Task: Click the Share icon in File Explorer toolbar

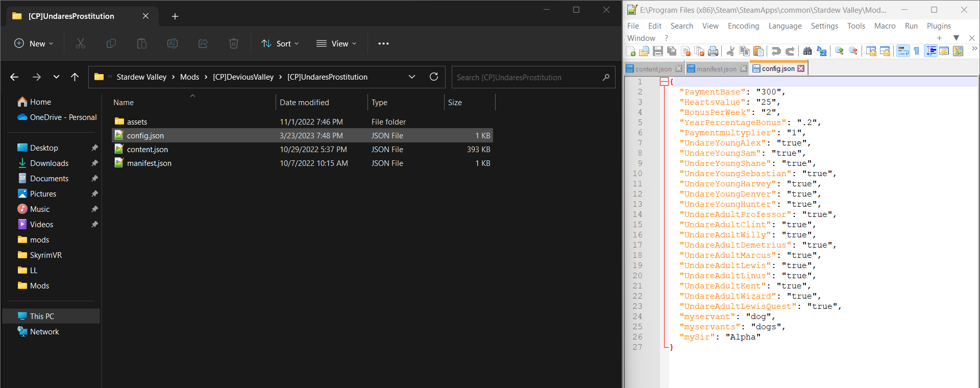Action: (203, 44)
